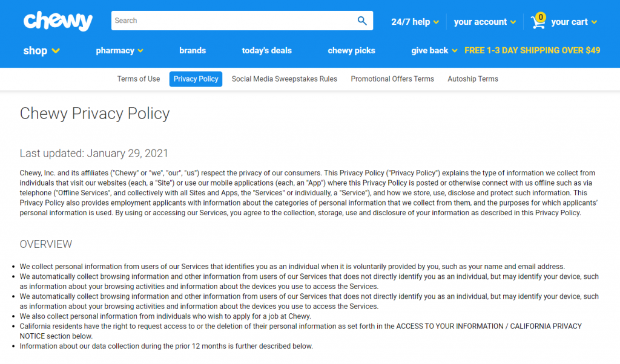Click the free 1-3 day shipping banner
This screenshot has height=364, width=620.
(532, 51)
